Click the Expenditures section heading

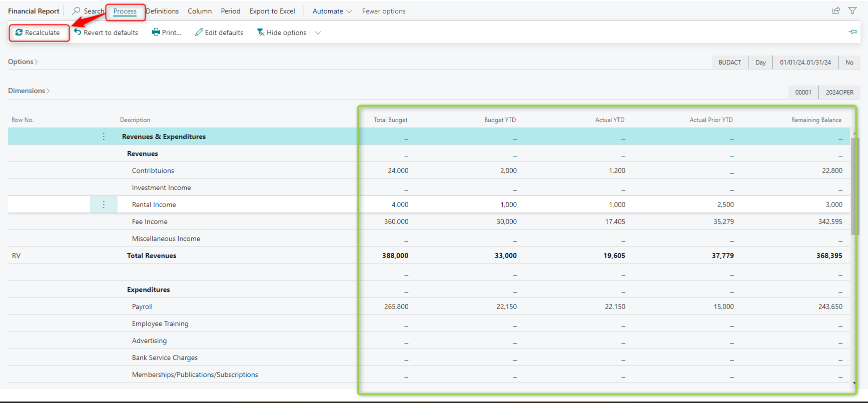point(149,289)
